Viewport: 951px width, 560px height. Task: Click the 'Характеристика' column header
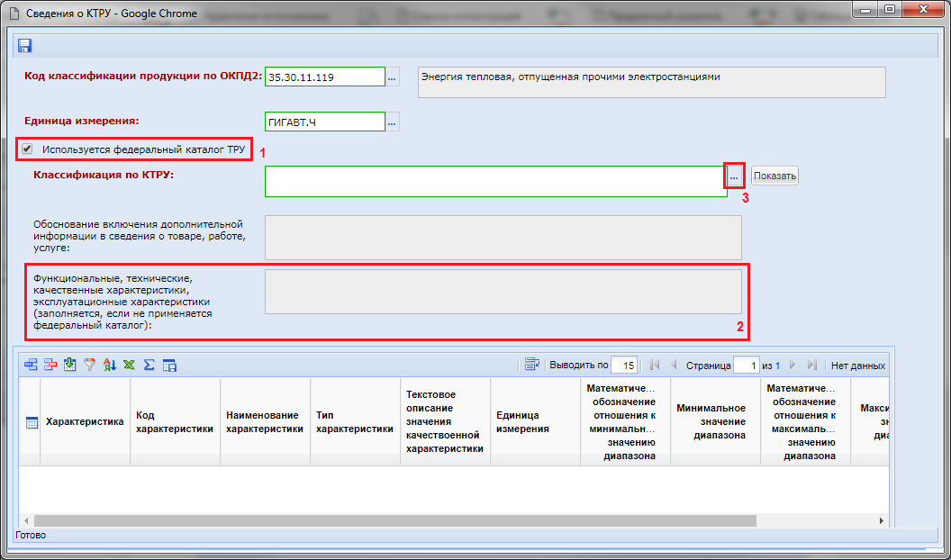(85, 421)
